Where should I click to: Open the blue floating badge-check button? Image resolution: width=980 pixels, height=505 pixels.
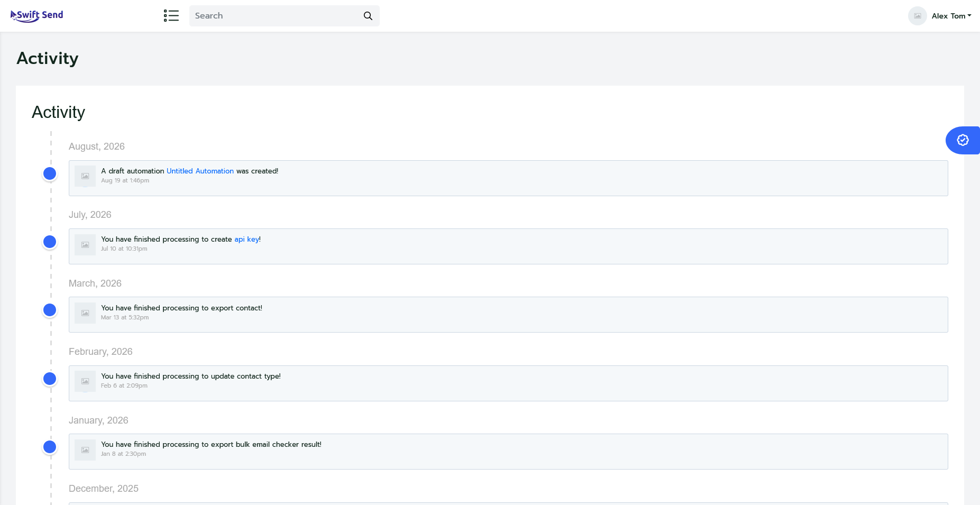[963, 140]
